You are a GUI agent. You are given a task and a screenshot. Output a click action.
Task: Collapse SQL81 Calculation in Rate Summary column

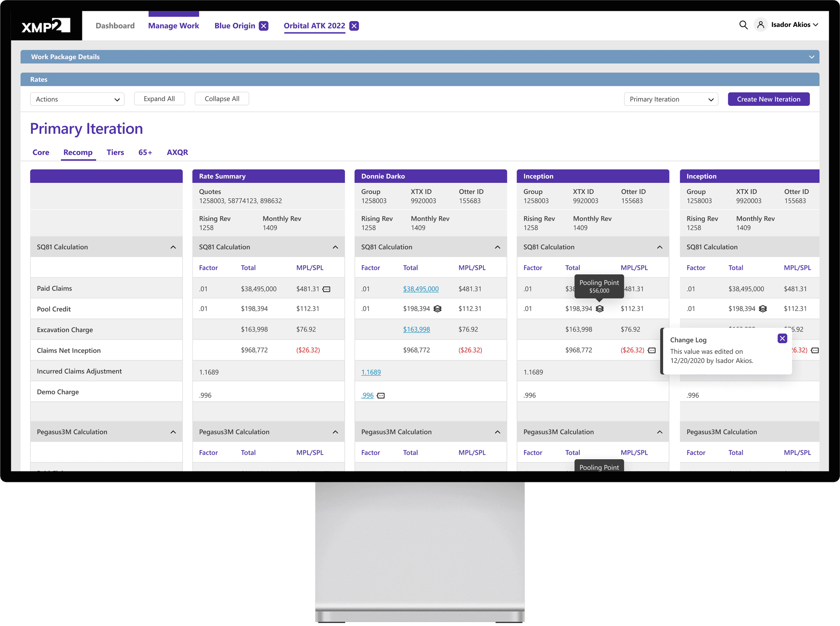335,247
